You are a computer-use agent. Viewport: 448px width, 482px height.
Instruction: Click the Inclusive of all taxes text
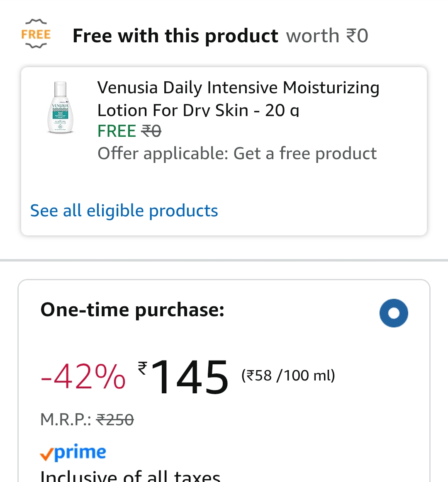coord(130,476)
